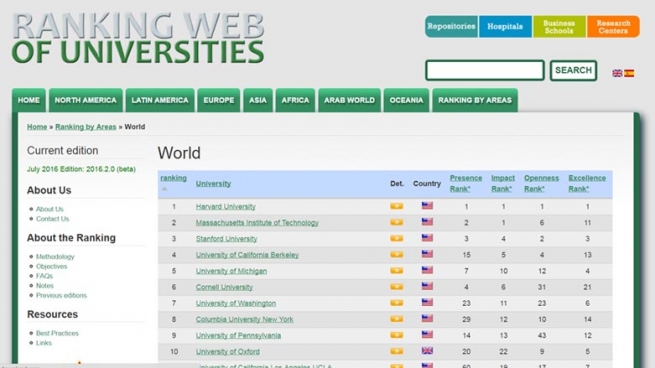Screen dimensions: 655x368
Task: Click the Business Schools button
Action: pyautogui.click(x=559, y=27)
